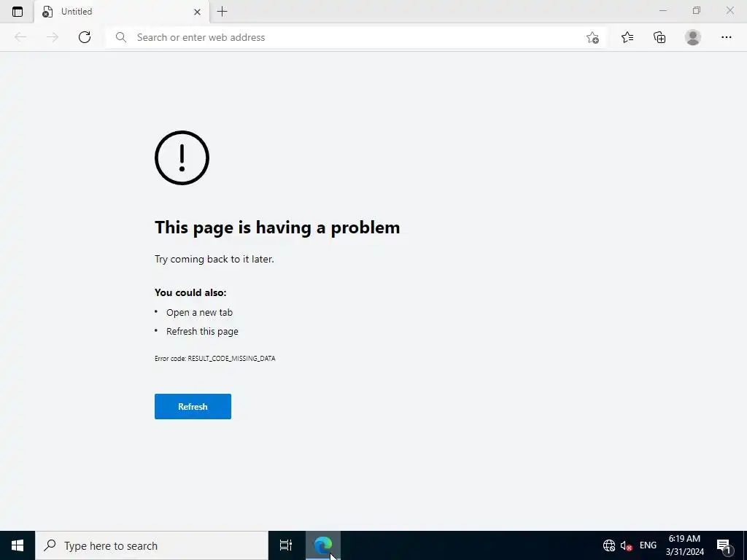Focus the search or web address bar
Viewport: 747px width, 560px height.
point(355,37)
